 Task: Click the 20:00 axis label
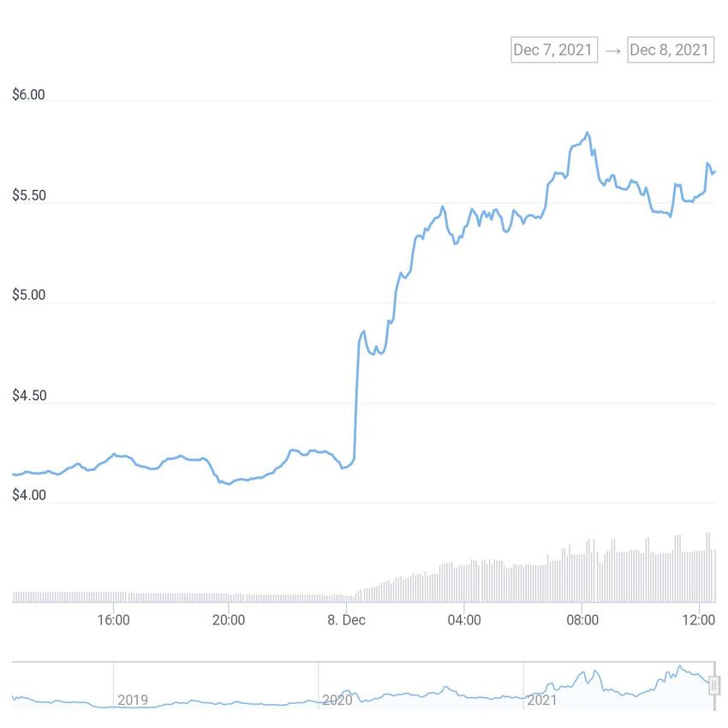[230, 620]
